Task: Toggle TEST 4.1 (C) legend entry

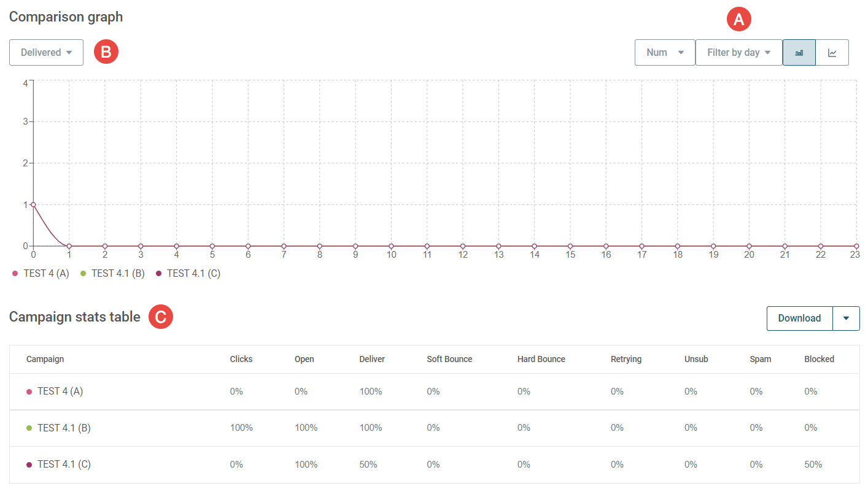Action: coord(188,274)
